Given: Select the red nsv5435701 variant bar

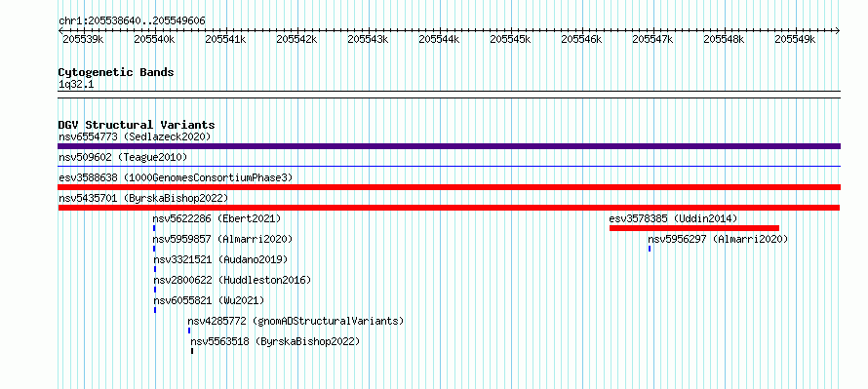Looking at the screenshot, I should pos(449,208).
